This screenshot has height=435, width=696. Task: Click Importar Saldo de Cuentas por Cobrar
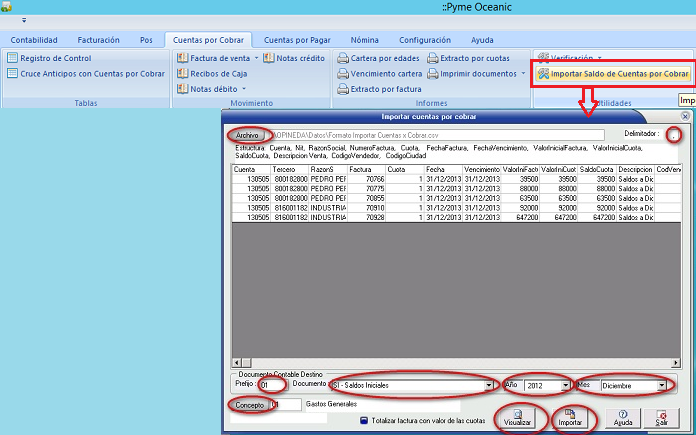(x=612, y=74)
